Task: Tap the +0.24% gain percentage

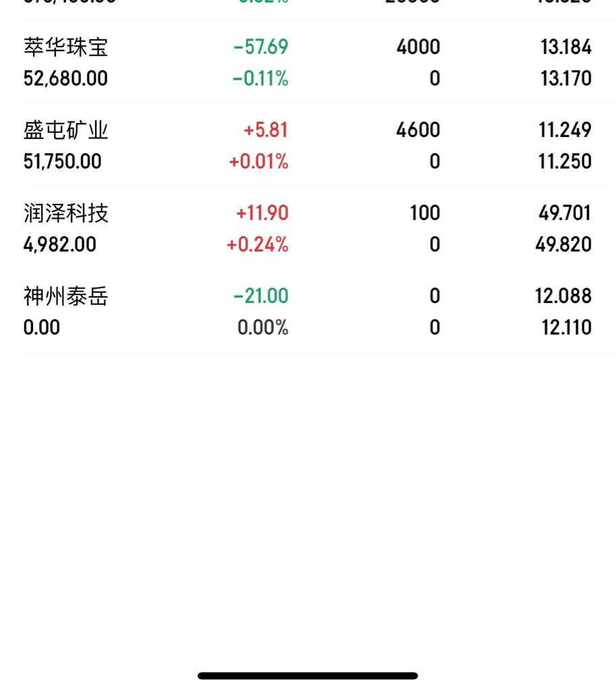Action: 257,245
